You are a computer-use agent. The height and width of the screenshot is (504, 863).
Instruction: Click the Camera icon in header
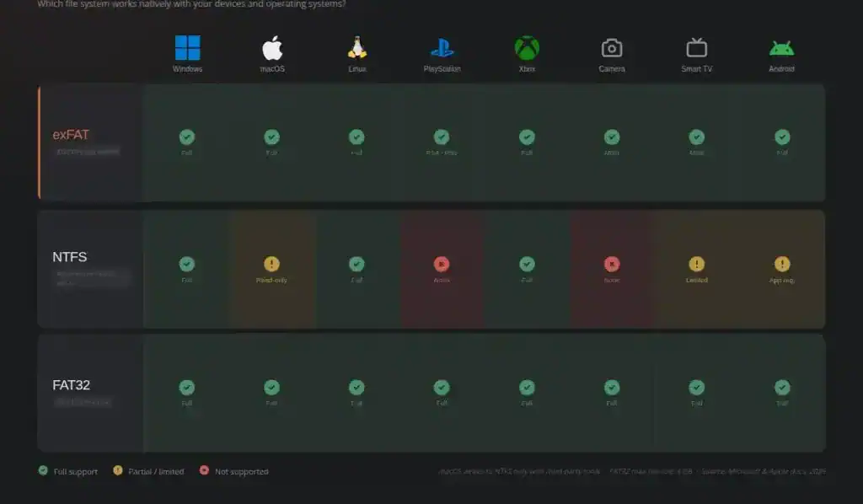[x=612, y=48]
